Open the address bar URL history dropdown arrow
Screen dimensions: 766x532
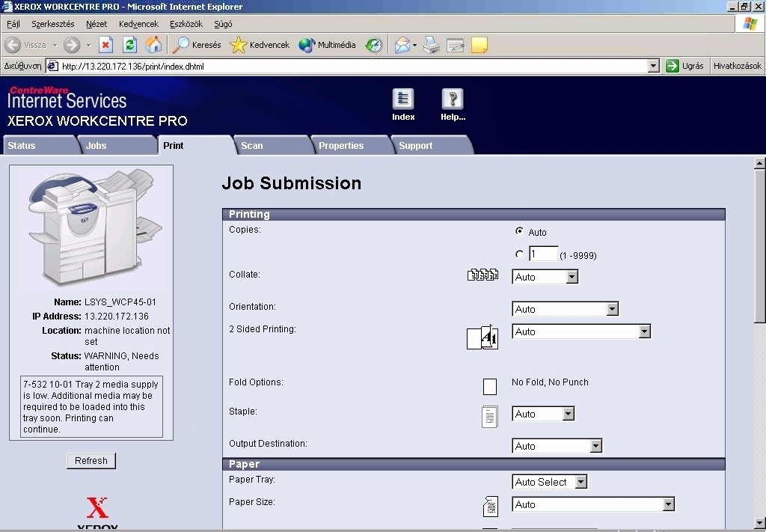(x=653, y=66)
